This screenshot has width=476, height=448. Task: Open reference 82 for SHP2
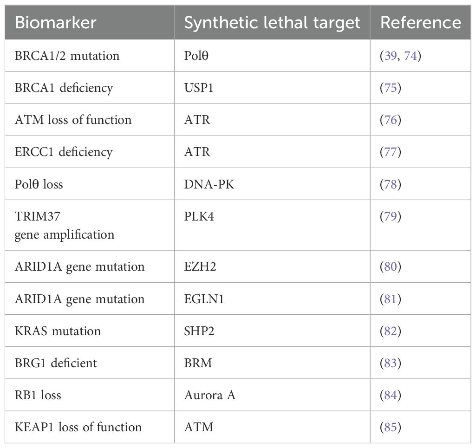(391, 331)
